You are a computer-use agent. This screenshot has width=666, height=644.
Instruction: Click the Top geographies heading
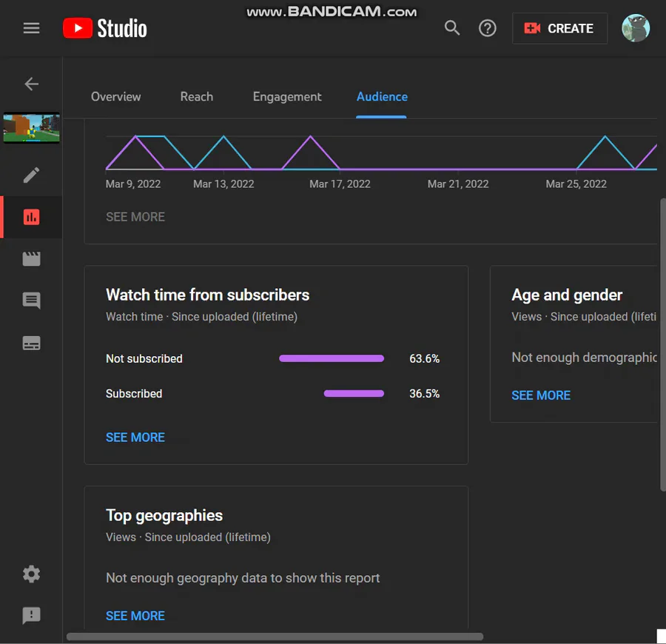pos(164,515)
